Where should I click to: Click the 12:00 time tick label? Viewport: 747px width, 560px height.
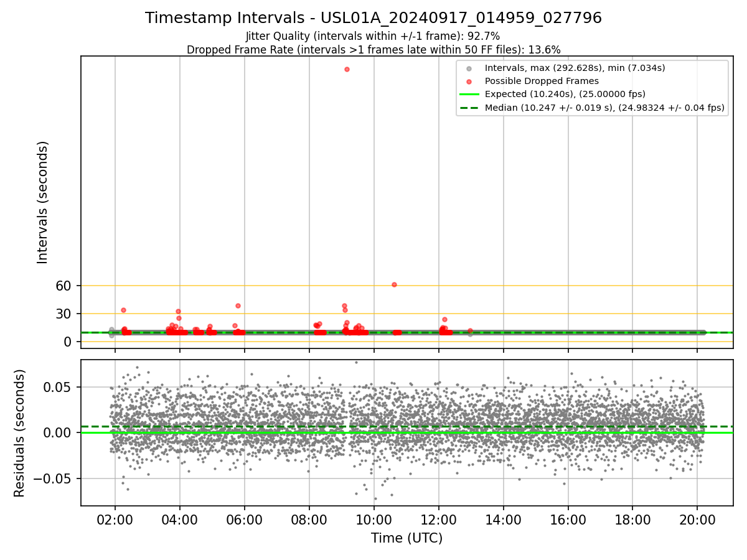439,519
